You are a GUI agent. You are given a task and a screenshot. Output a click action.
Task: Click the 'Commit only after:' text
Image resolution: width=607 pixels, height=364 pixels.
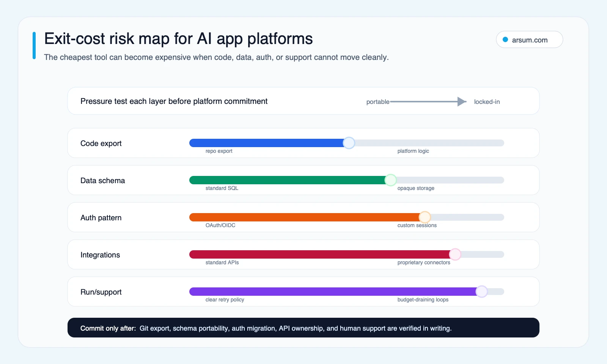108,328
